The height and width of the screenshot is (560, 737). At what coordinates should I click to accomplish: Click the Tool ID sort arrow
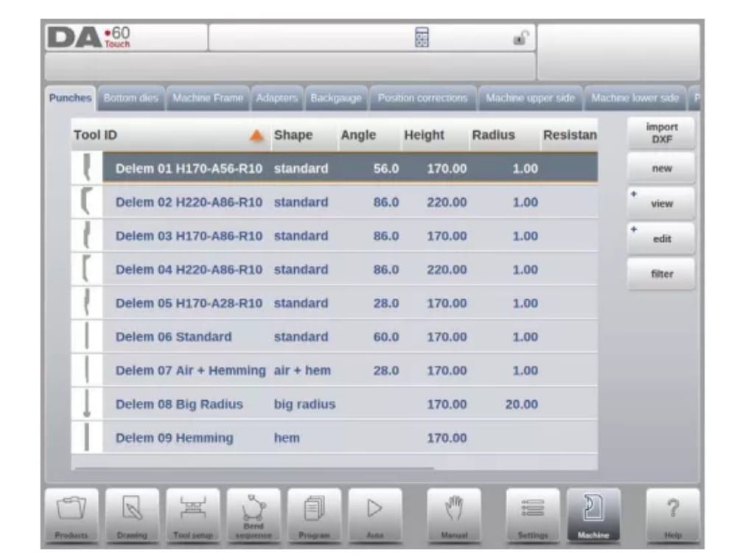tap(256, 136)
